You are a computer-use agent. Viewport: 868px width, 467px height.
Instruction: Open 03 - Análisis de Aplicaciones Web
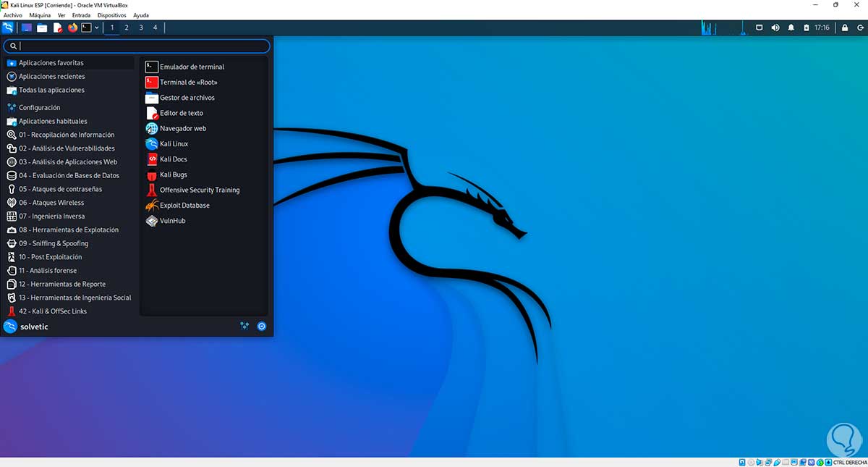69,162
